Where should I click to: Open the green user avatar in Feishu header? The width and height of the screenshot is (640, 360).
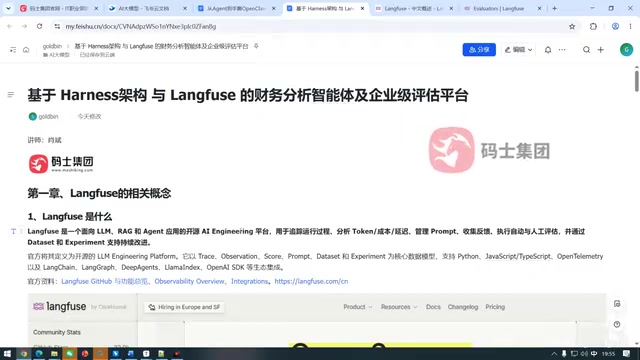626,49
